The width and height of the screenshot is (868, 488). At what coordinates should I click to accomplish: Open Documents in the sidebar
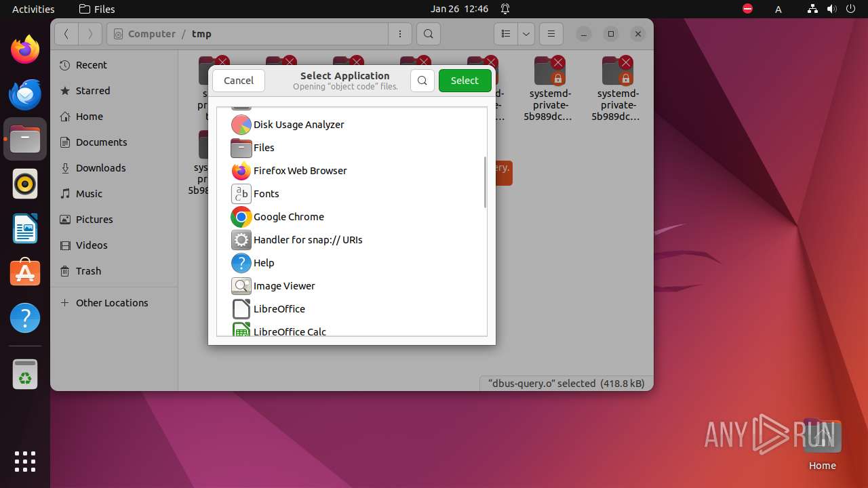[x=114, y=142]
